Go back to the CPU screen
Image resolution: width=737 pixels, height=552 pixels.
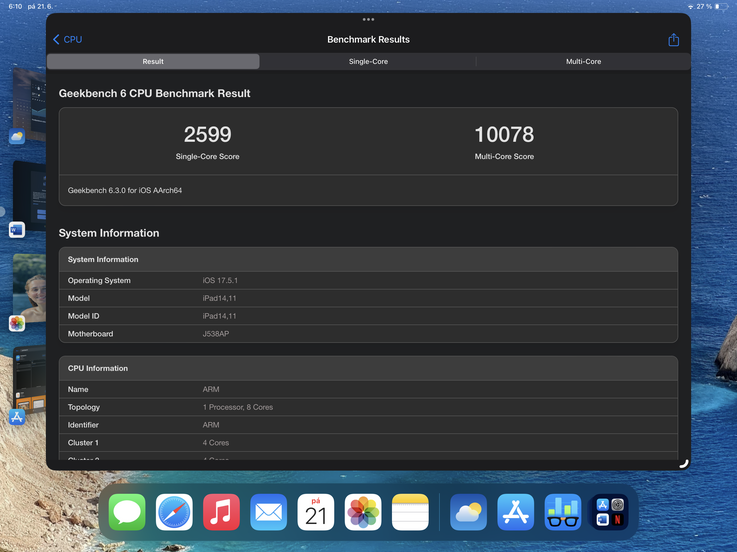(x=68, y=39)
